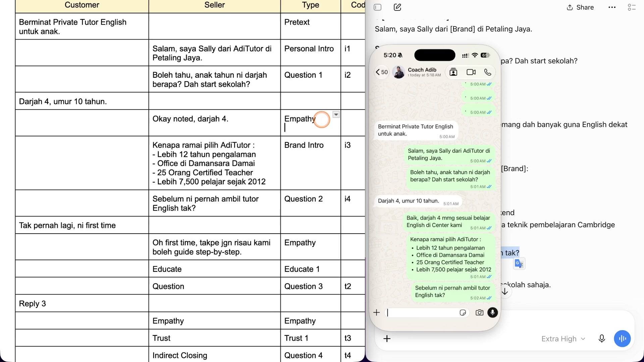The width and height of the screenshot is (644, 362).
Task: Open the three-dots more options menu
Action: (612, 7)
